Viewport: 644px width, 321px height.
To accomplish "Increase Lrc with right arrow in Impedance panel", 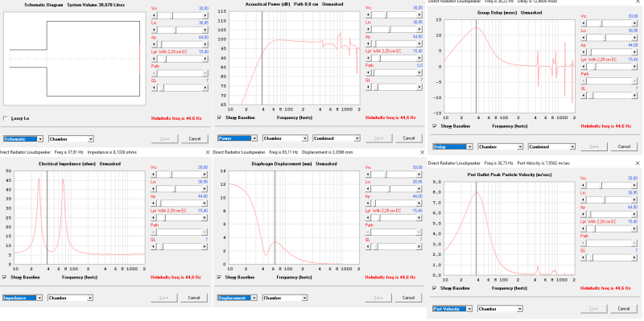I will pos(204,189).
